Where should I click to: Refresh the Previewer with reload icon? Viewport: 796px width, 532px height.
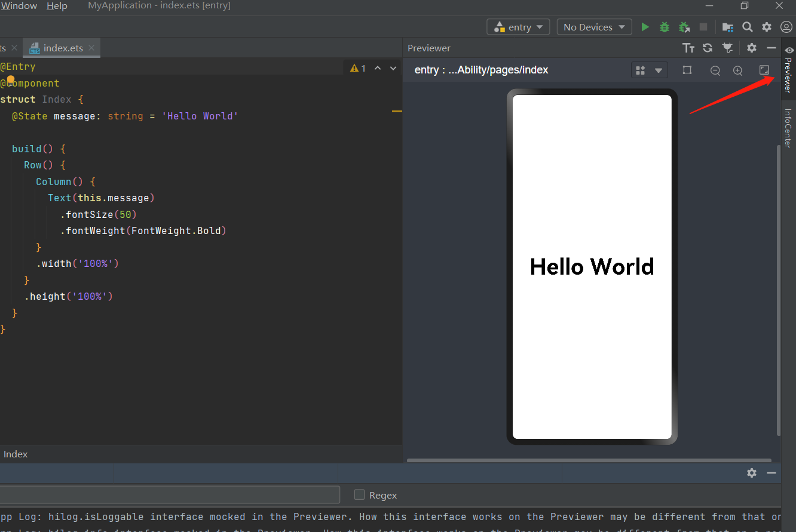[708, 48]
